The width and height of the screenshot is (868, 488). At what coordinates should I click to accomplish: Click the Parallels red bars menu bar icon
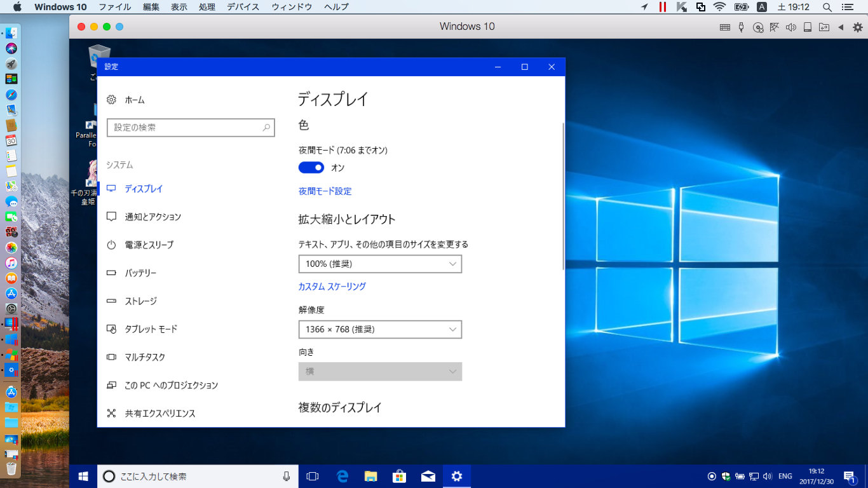[x=663, y=7]
